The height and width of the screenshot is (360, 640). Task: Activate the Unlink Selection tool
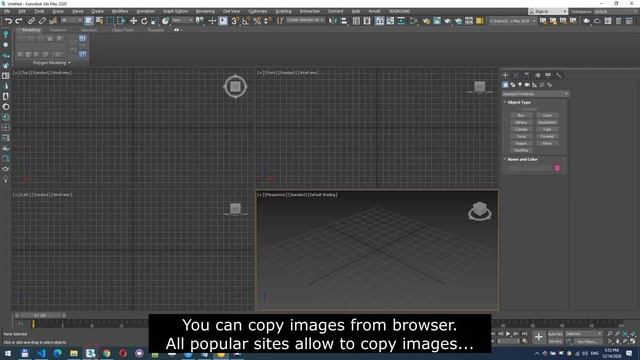(42, 21)
